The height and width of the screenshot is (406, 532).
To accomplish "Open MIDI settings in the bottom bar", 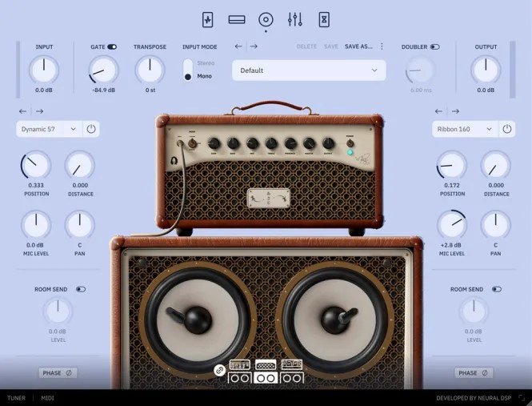I will 47,398.
